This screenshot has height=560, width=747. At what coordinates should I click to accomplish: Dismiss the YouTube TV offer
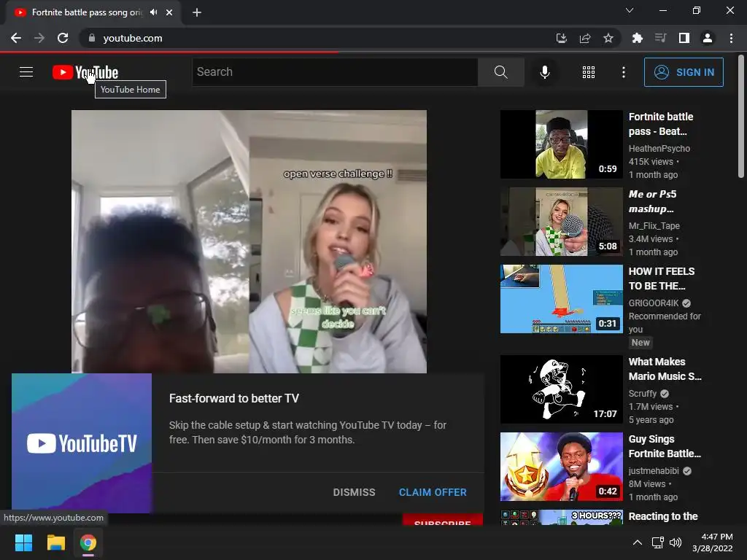click(x=354, y=492)
